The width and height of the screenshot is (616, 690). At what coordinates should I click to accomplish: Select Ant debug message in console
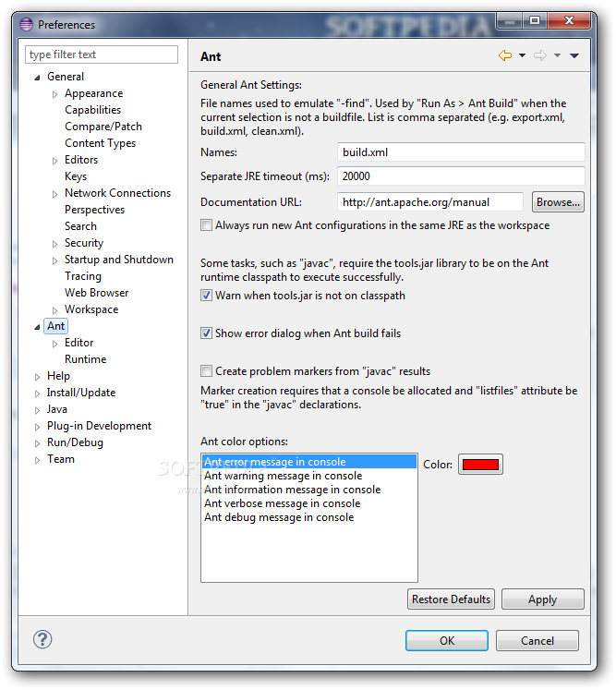(x=308, y=517)
